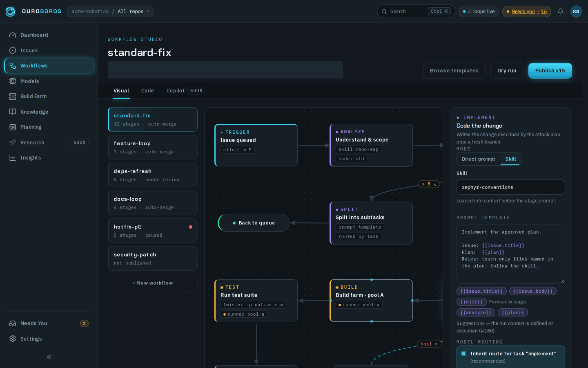Select the Trigger Issue queued node
The image size is (588, 368).
pyautogui.click(x=256, y=145)
